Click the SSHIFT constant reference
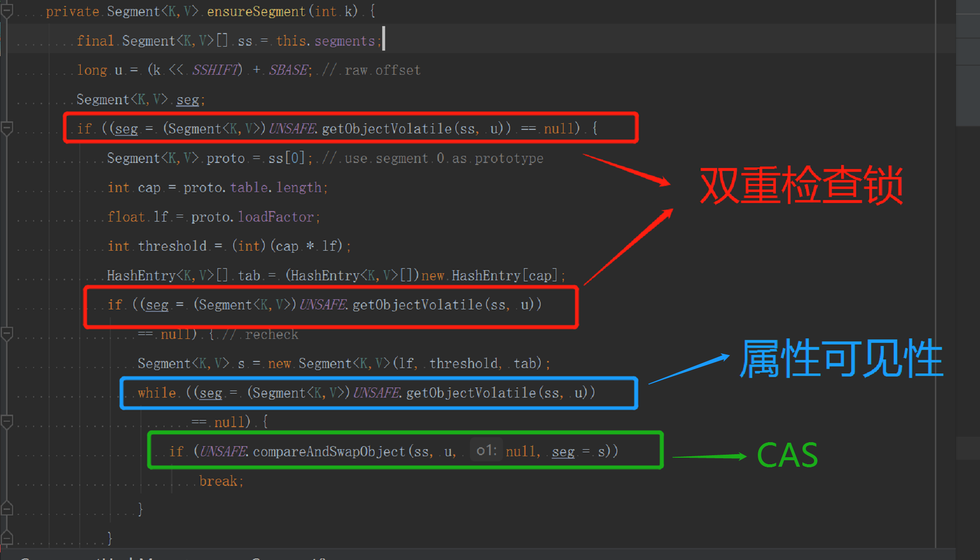This screenshot has height=560, width=980. click(x=217, y=70)
